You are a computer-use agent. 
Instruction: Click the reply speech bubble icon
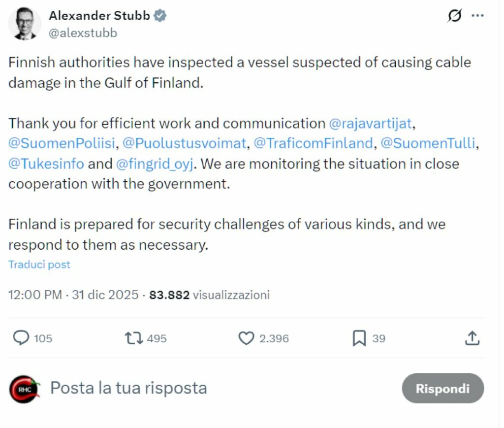tap(21, 338)
